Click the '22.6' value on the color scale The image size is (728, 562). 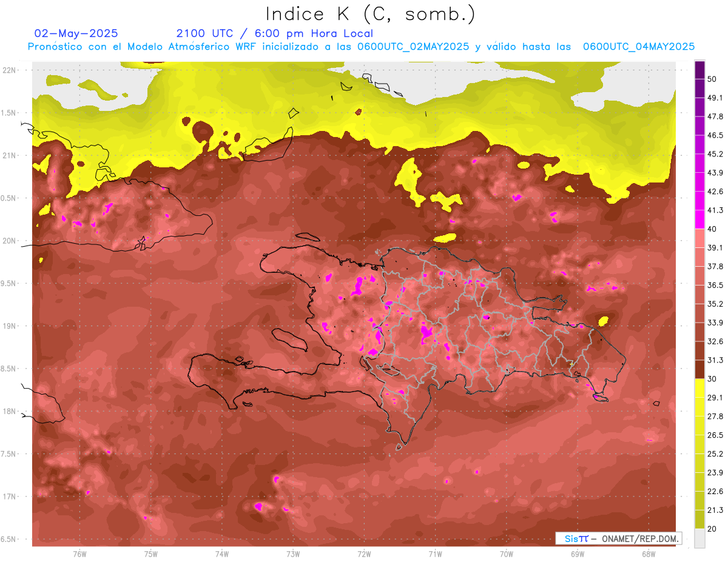point(715,491)
